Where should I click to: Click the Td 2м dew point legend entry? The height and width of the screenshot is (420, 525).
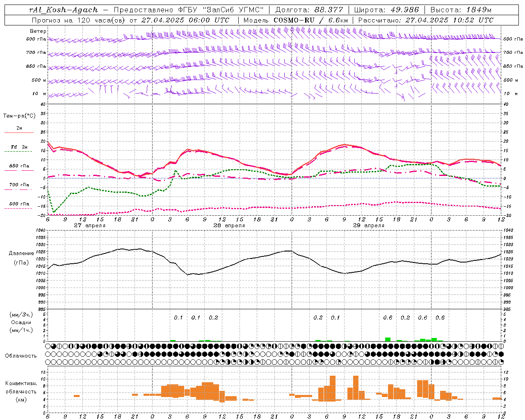click(19, 149)
